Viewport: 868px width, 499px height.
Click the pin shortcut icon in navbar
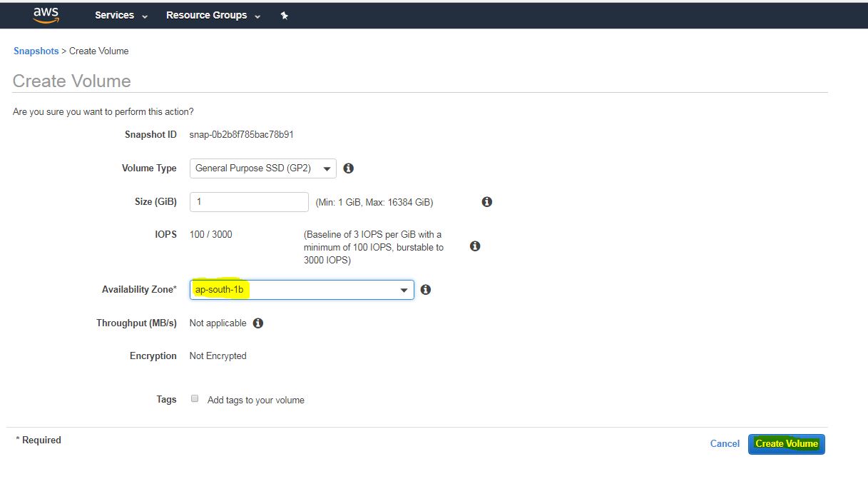tap(284, 16)
